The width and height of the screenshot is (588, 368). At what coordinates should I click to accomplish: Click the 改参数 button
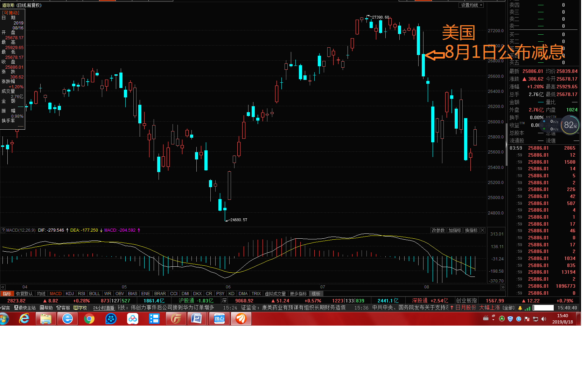[438, 230]
